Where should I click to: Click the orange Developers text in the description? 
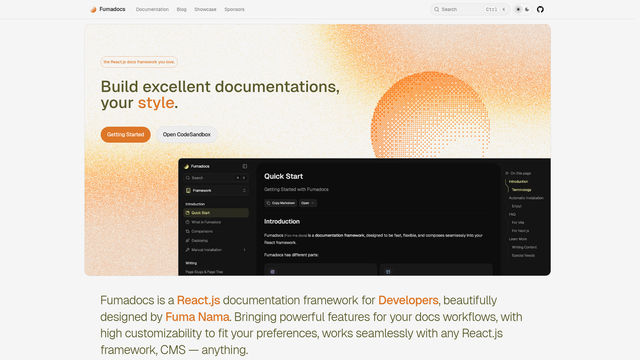[x=408, y=300]
